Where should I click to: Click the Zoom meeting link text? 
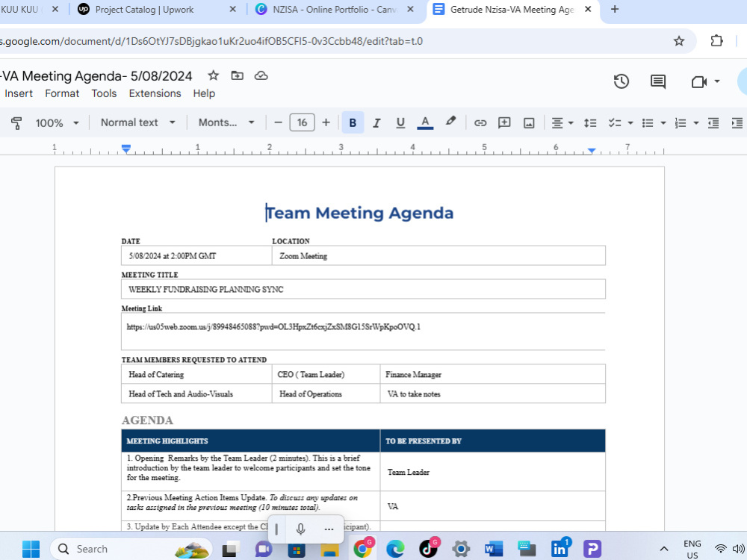pos(273,327)
